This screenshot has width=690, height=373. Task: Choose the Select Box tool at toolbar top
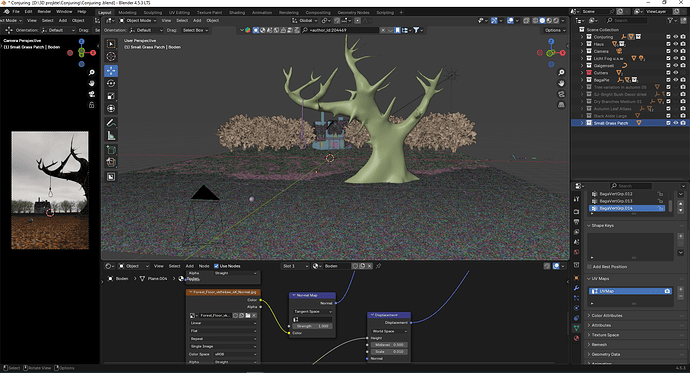[x=111, y=44]
